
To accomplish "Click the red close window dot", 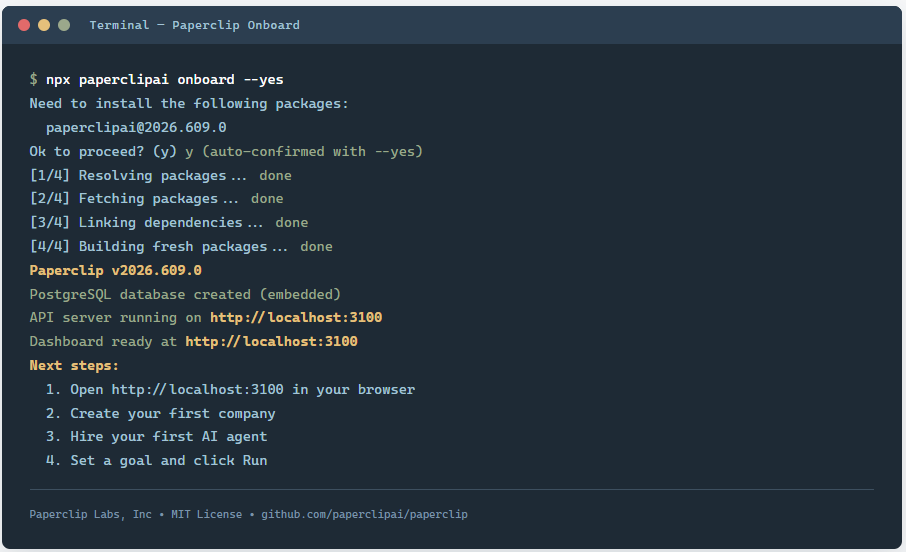I will tap(24, 25).
